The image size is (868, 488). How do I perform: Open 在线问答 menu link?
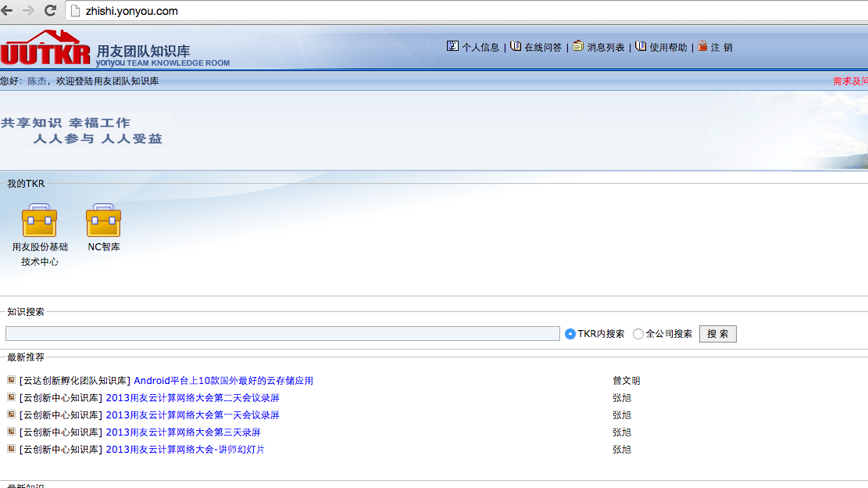[x=543, y=48]
